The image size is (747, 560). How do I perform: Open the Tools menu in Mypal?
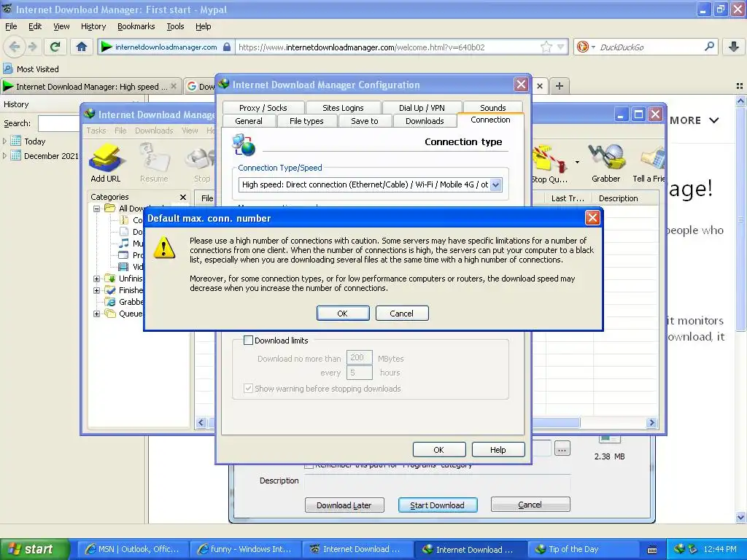(x=175, y=26)
